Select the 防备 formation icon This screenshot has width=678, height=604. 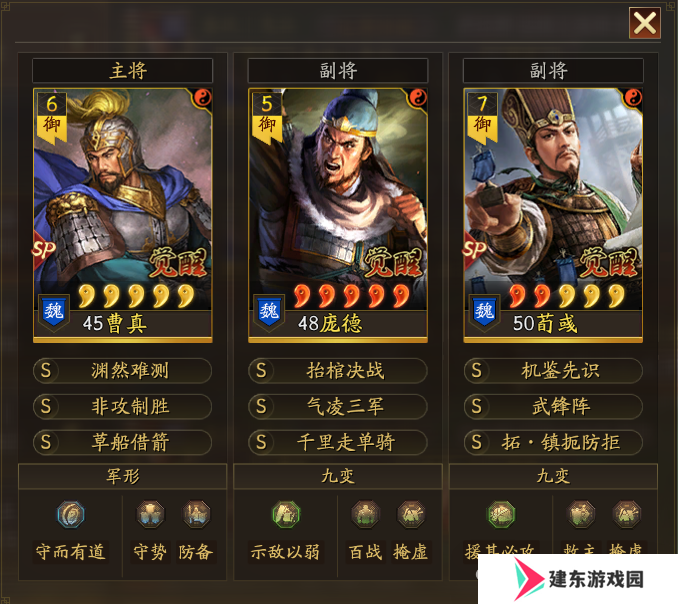196,515
